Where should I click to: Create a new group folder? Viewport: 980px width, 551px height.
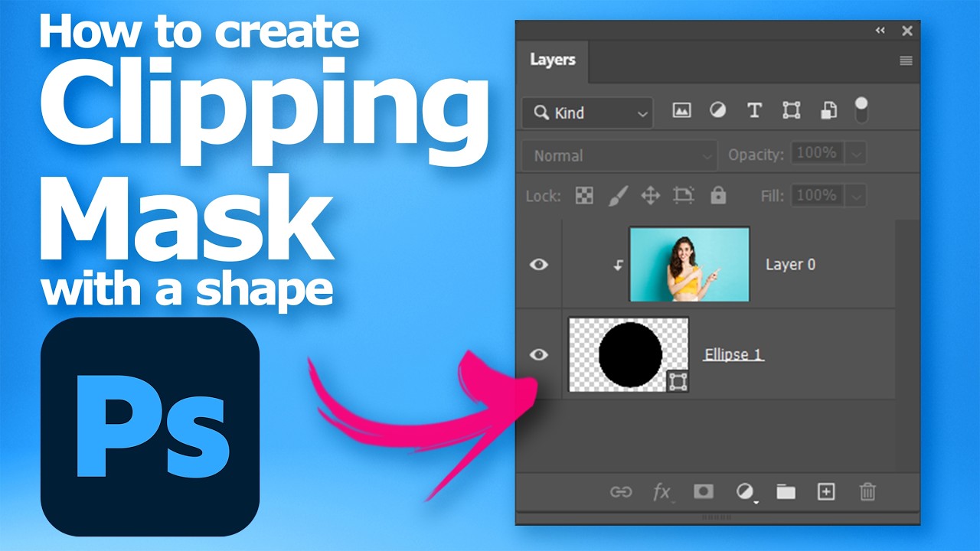click(786, 492)
